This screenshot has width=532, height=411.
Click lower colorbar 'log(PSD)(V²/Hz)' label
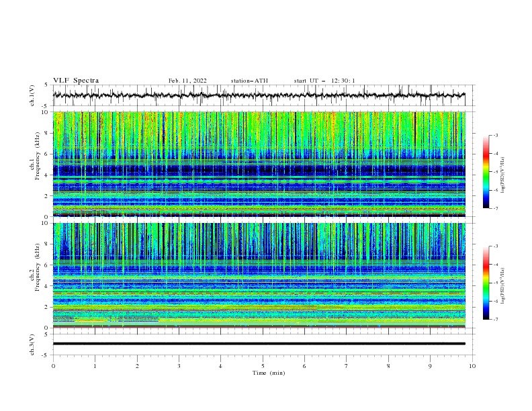[x=503, y=285]
